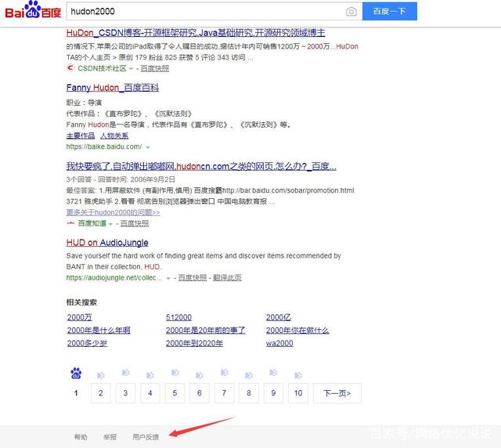Open the HuDon_CSDN博客 result title
This screenshot has height=448, width=501.
[196, 33]
